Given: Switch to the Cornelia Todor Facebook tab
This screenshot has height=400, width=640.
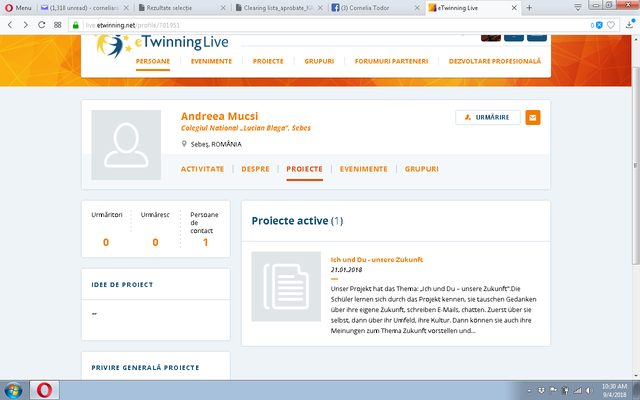Looking at the screenshot, I should coord(376,8).
